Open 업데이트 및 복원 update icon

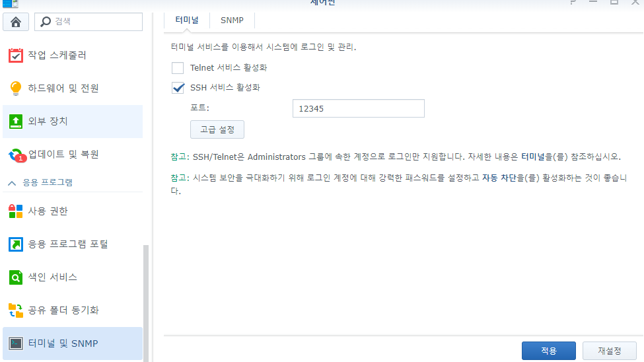(17, 155)
